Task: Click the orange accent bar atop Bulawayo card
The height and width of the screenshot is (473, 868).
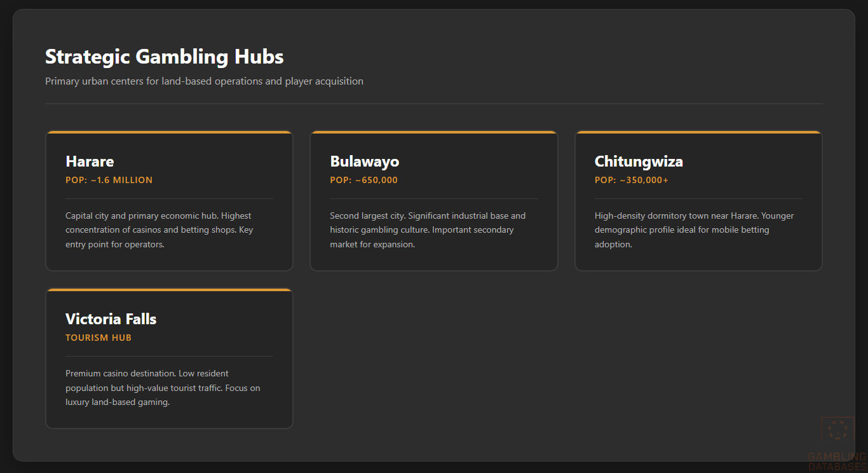Action: point(433,132)
